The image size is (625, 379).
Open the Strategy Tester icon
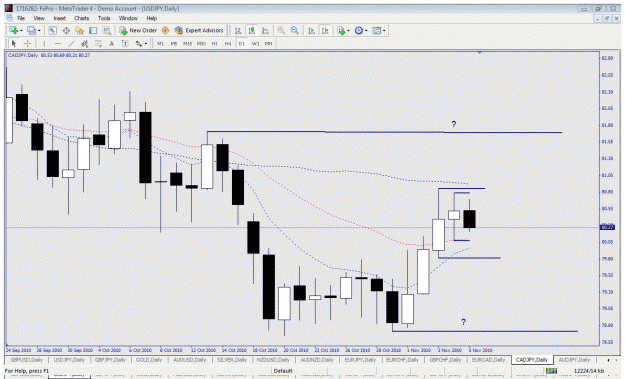tap(106, 30)
